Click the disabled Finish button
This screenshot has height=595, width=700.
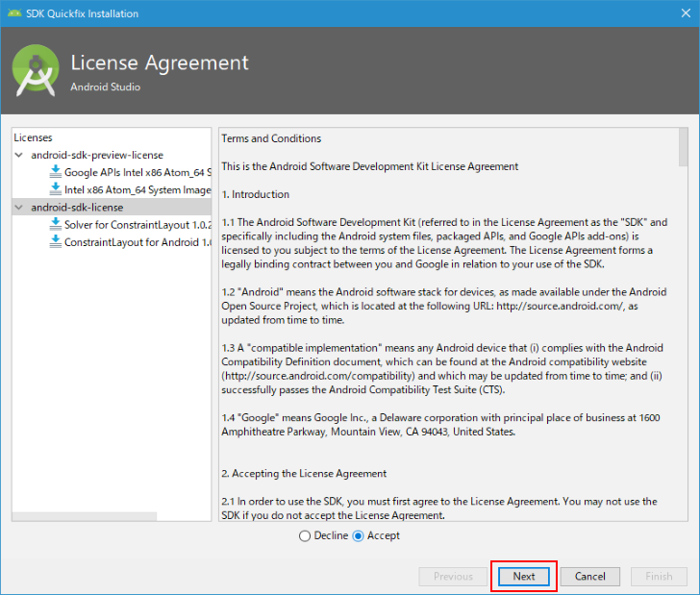click(659, 576)
